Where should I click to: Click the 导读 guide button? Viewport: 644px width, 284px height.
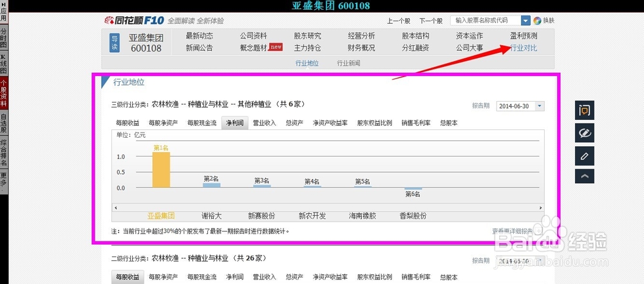pos(114,43)
